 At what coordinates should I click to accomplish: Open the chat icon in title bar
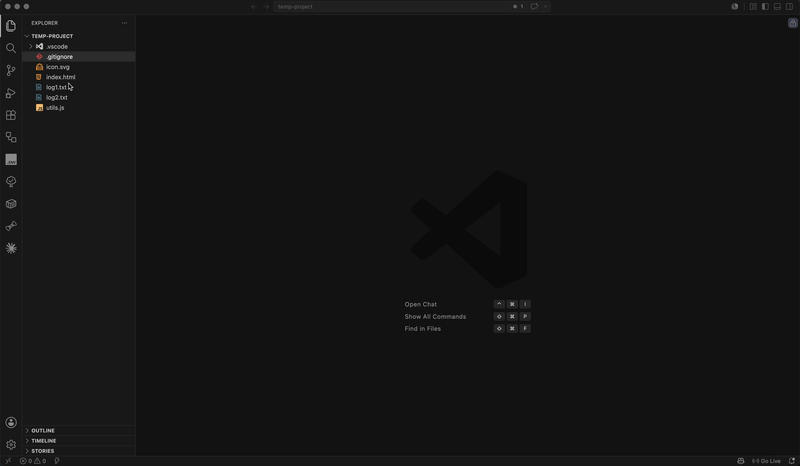(x=534, y=7)
